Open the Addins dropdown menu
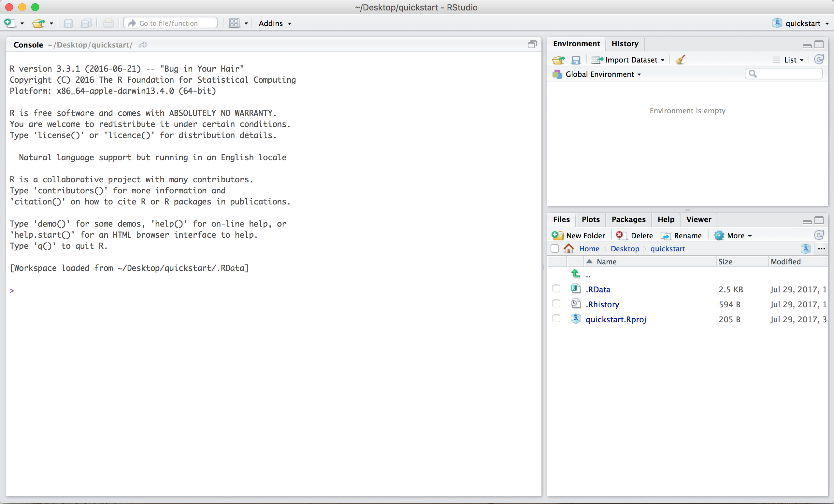834x504 pixels. 275,23
